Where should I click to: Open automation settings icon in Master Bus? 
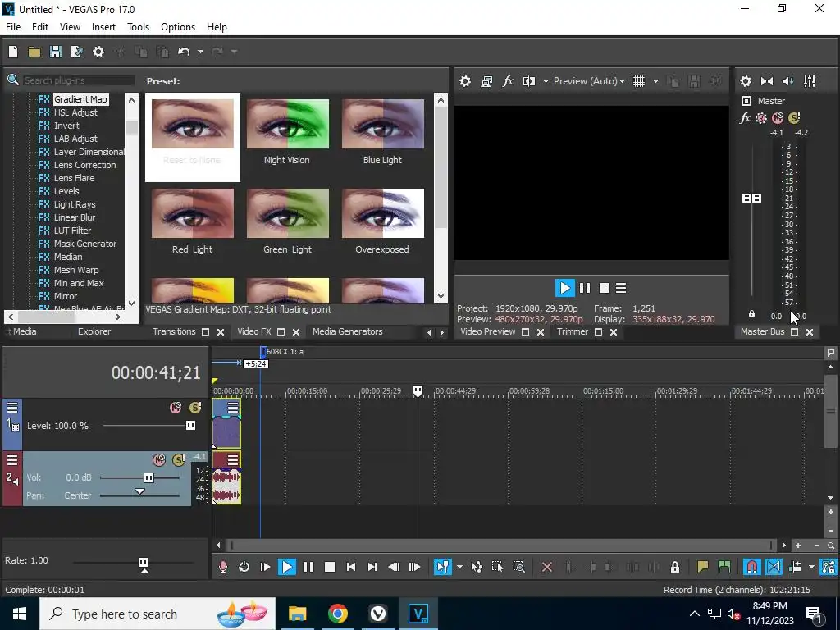click(761, 118)
